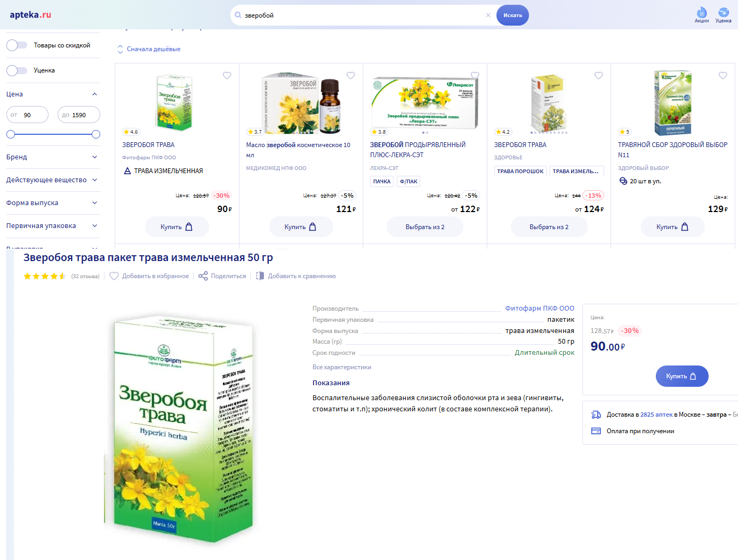The width and height of the screenshot is (738, 560).
Task: Click the price range slider track
Action: pyautogui.click(x=53, y=134)
